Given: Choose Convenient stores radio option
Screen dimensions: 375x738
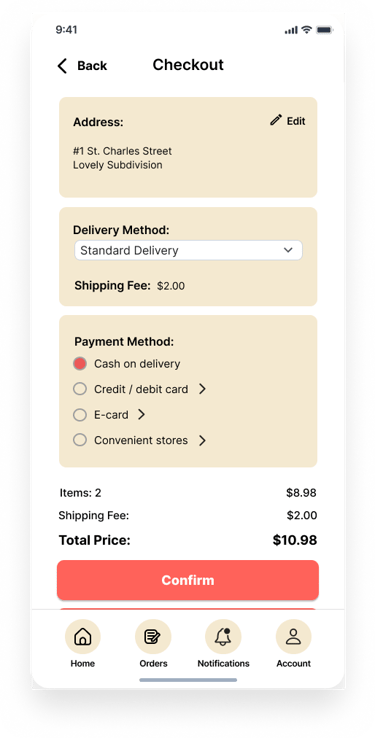Looking at the screenshot, I should [x=80, y=440].
